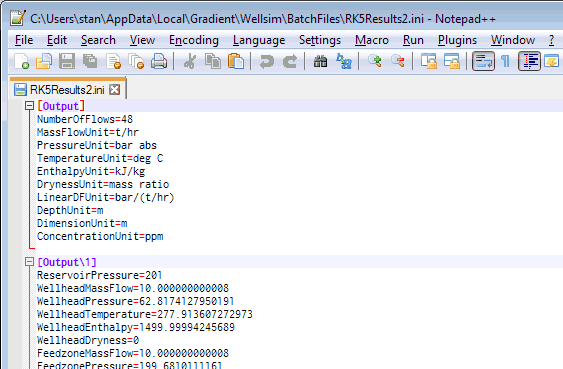The height and width of the screenshot is (369, 563).
Task: Toggle the indent guide button
Action: (x=529, y=61)
